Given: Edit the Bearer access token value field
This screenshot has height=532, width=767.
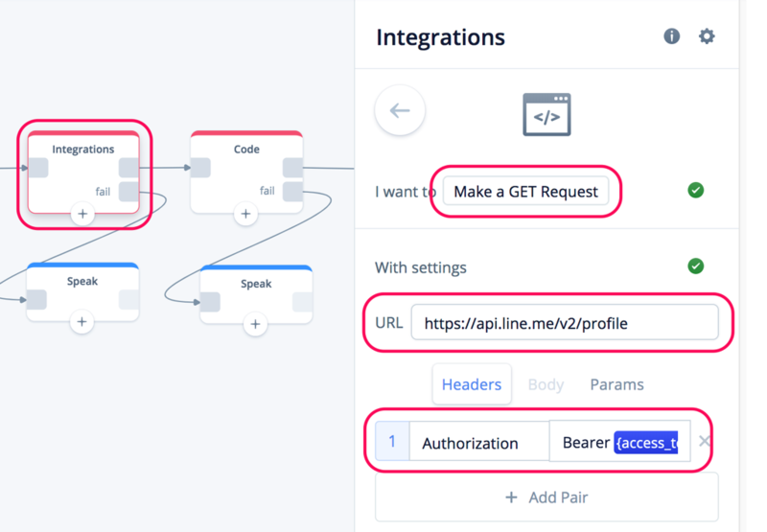Looking at the screenshot, I should (x=619, y=443).
